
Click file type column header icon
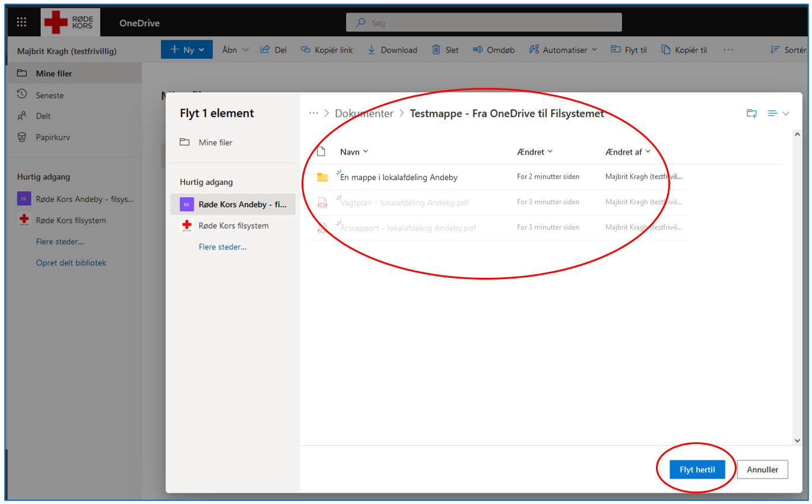[x=321, y=151]
